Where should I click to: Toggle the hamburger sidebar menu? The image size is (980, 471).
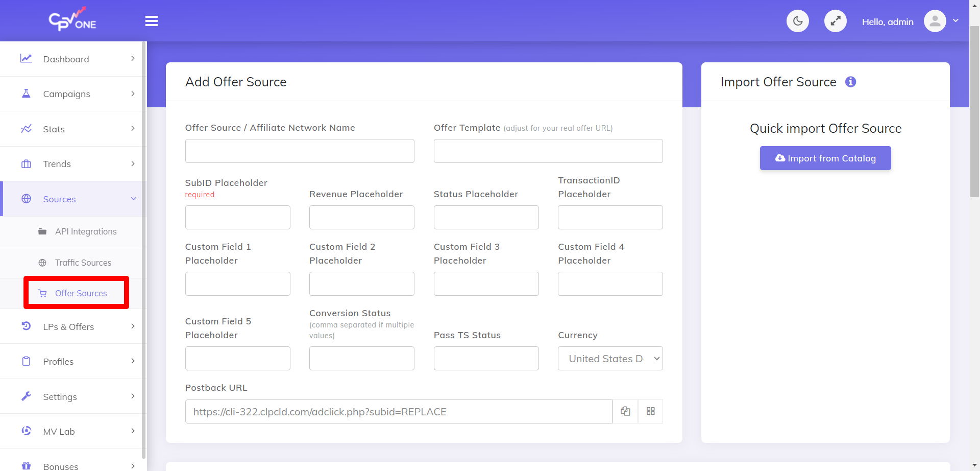tap(152, 21)
